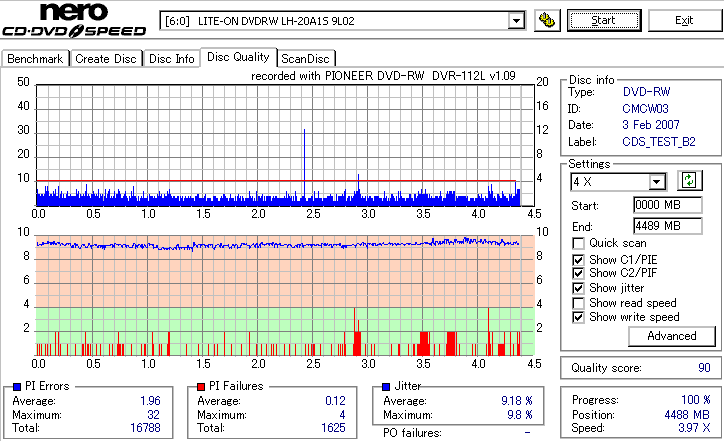Click the Position value 4488 MB
The width and height of the screenshot is (724, 441).
point(687,415)
